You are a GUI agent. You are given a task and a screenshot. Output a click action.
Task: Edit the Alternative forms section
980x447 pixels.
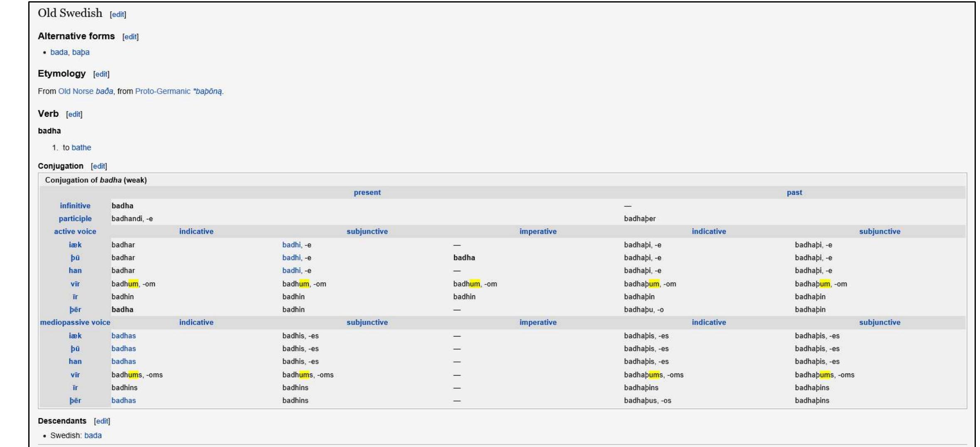pos(130,37)
